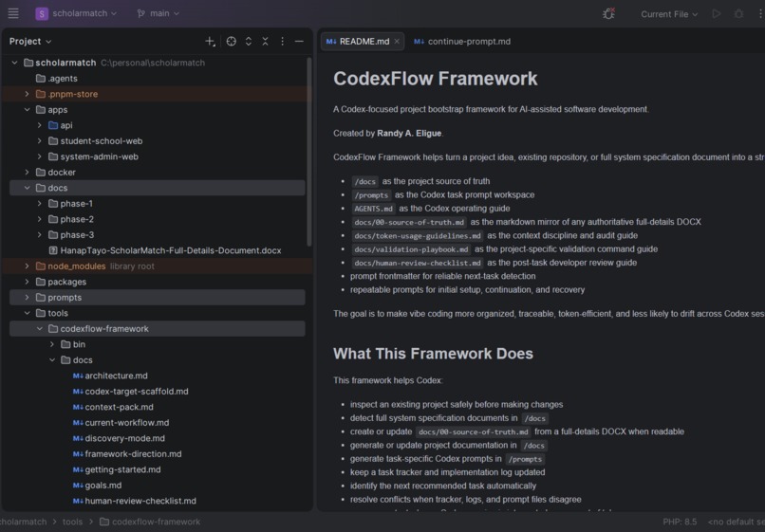Click the scholarmatch root folder icon
This screenshot has width=765, height=532.
coord(28,63)
